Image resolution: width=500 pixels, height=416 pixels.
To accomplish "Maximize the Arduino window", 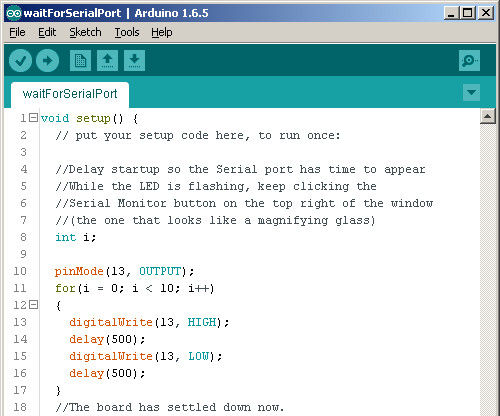I will tap(468, 13).
